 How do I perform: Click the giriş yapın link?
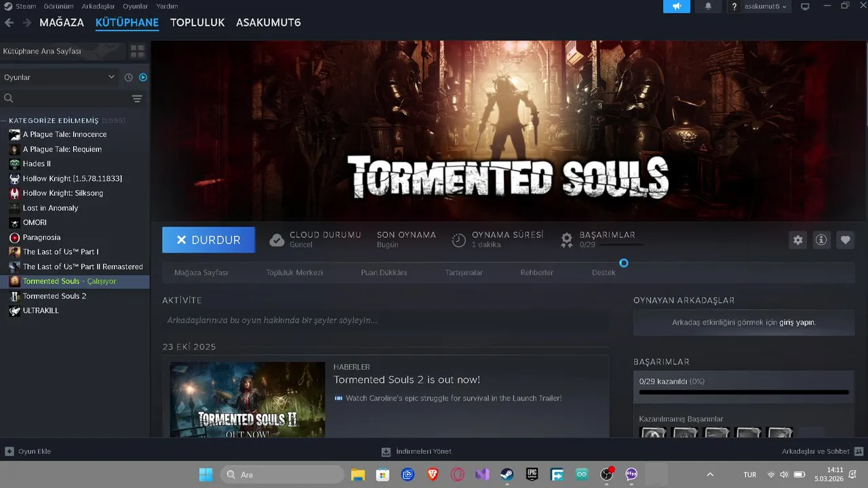click(x=797, y=323)
